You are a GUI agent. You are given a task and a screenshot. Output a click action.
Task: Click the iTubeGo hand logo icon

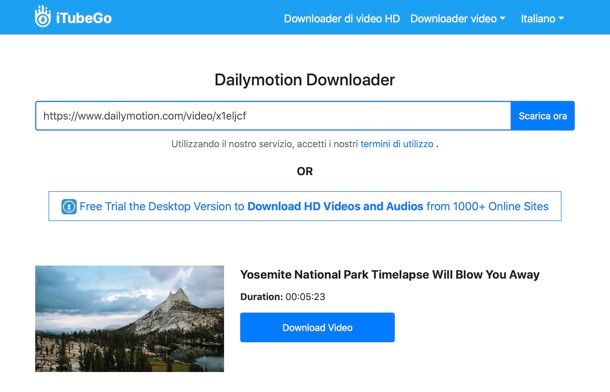tap(42, 17)
